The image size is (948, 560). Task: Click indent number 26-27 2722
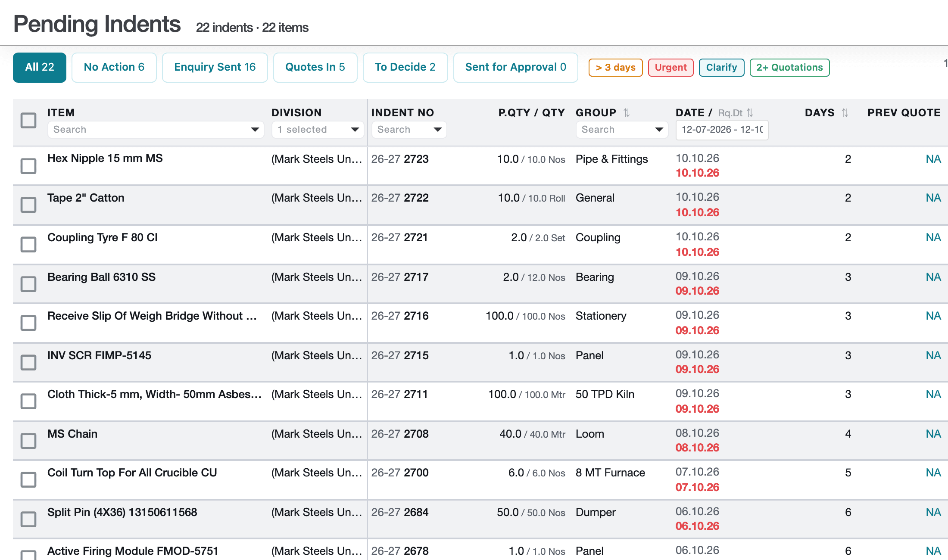(x=400, y=198)
